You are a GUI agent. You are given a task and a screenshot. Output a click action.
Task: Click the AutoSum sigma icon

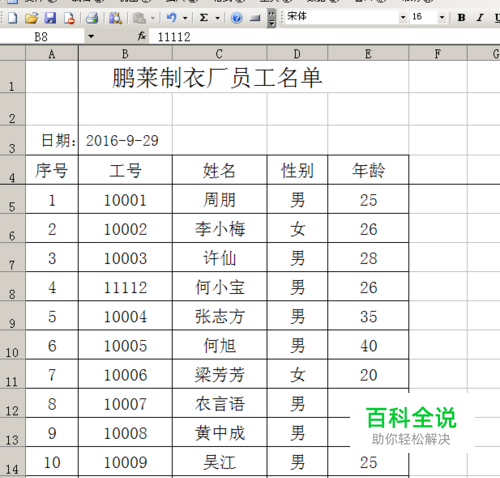204,18
